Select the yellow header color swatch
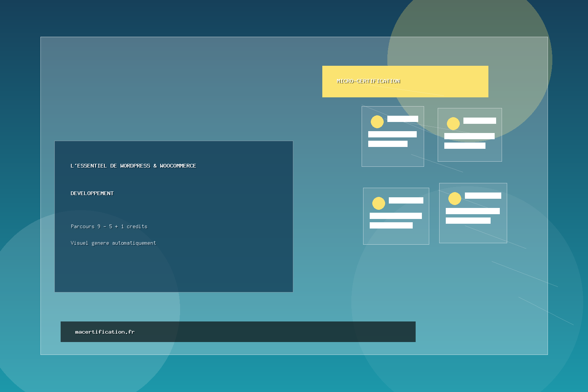The width and height of the screenshot is (588, 392). 405,81
